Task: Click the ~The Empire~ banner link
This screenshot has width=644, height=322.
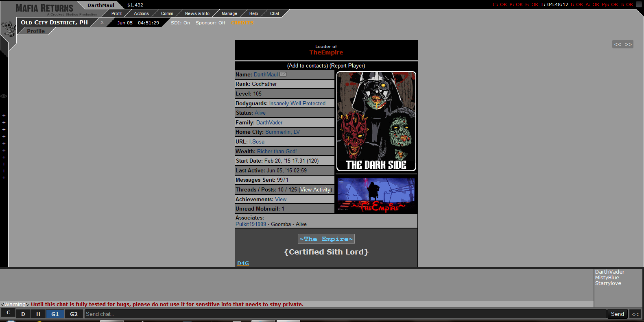Action: click(x=326, y=239)
